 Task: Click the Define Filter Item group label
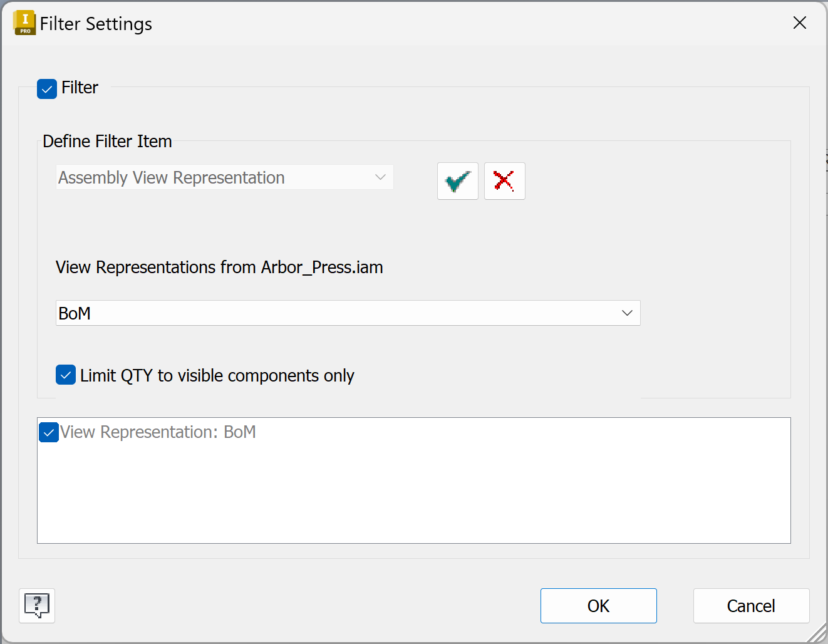coord(107,142)
